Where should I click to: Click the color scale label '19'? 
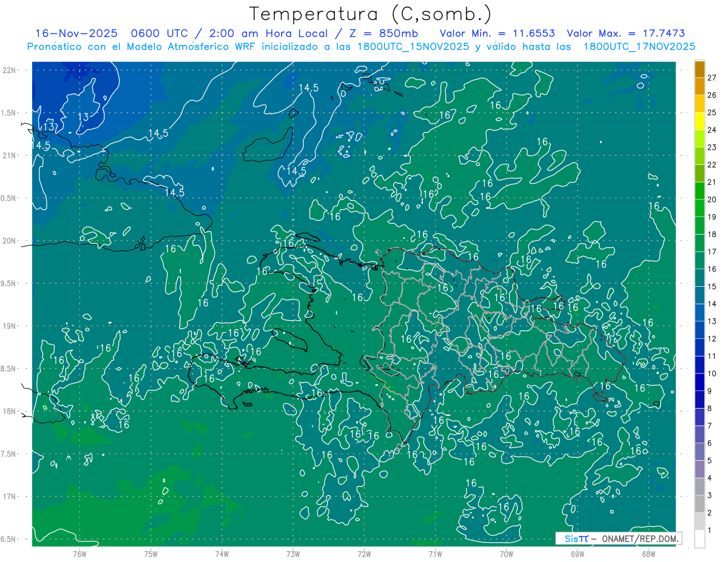pyautogui.click(x=712, y=216)
